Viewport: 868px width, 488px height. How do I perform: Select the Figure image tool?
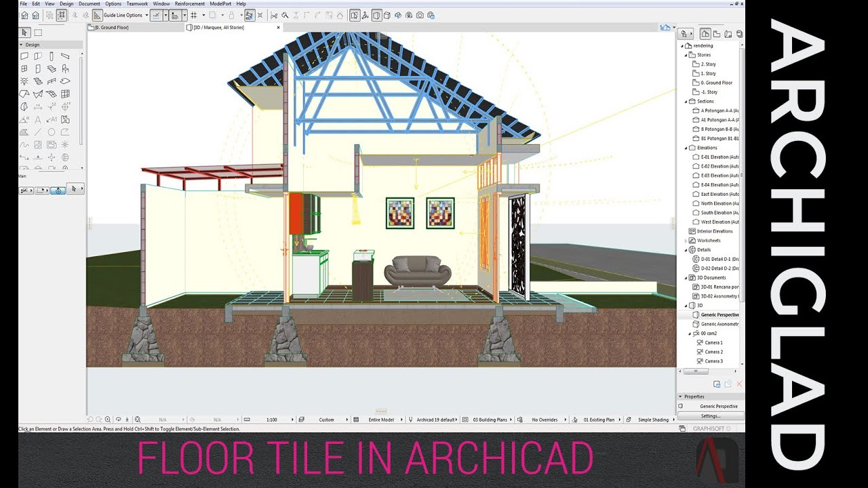click(x=38, y=145)
